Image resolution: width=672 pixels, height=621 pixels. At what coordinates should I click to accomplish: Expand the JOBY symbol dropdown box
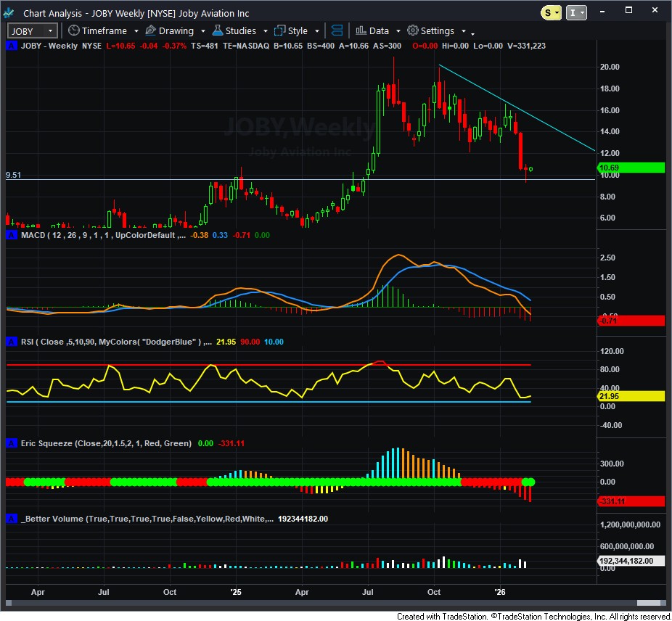(x=32, y=30)
